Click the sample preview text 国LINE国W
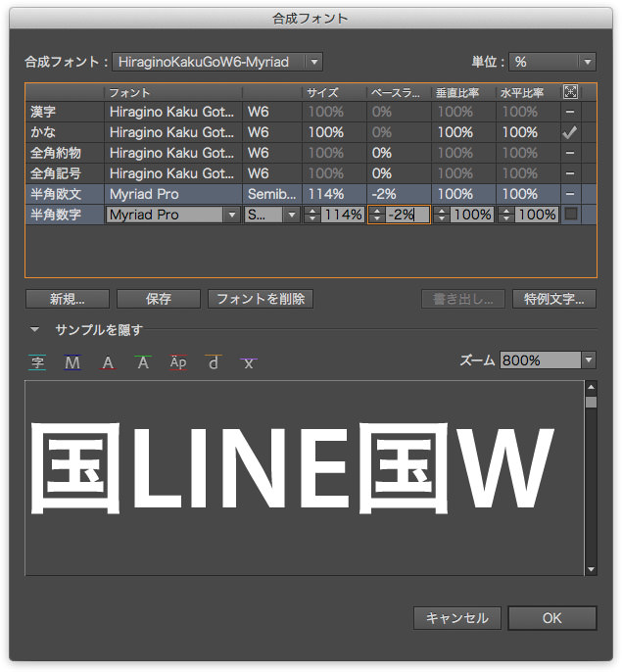The image size is (622, 672). coord(292,468)
